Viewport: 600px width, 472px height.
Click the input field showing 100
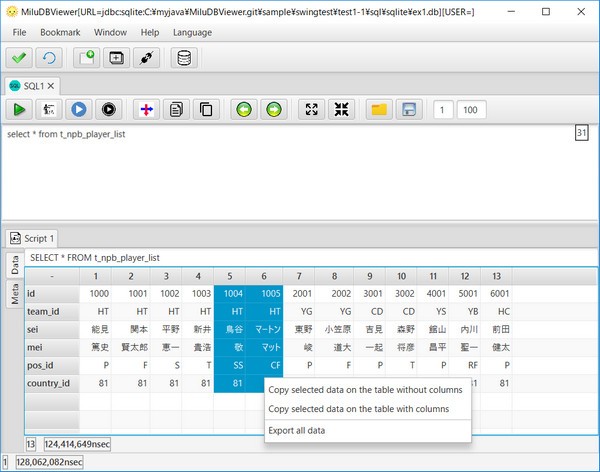472,109
